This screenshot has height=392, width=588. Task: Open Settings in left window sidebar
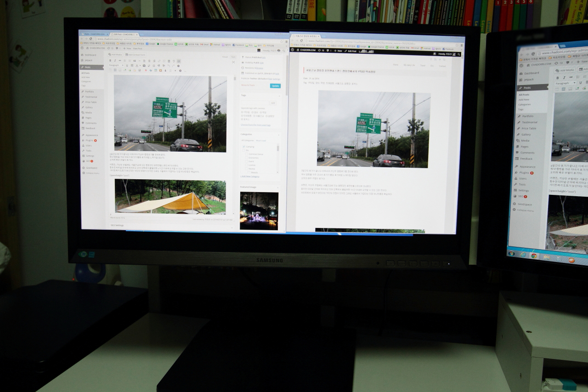coord(89,156)
